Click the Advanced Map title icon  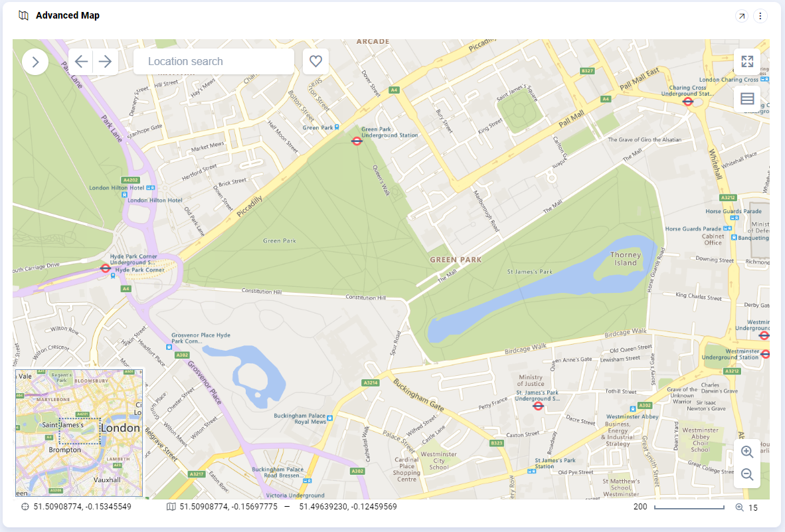[24, 15]
